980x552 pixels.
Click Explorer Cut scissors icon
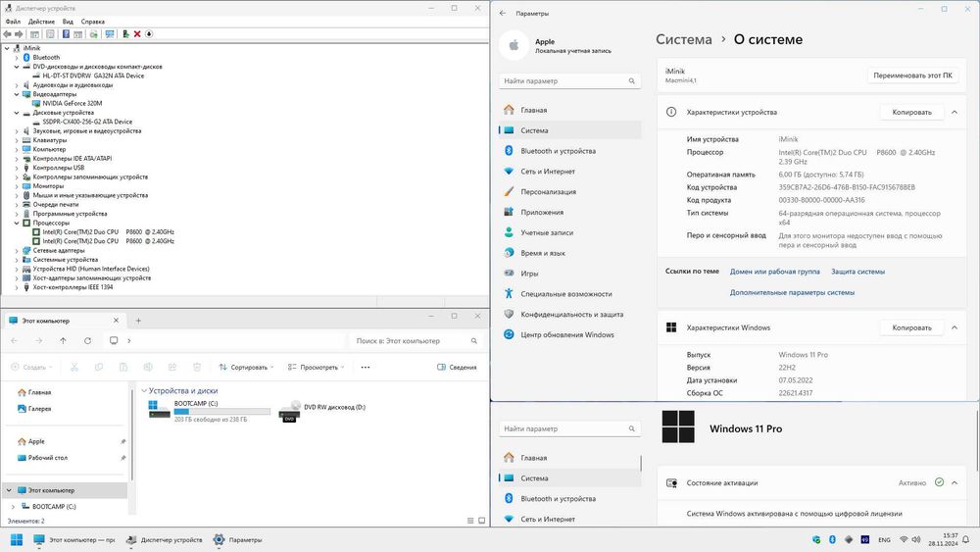pyautogui.click(x=74, y=367)
